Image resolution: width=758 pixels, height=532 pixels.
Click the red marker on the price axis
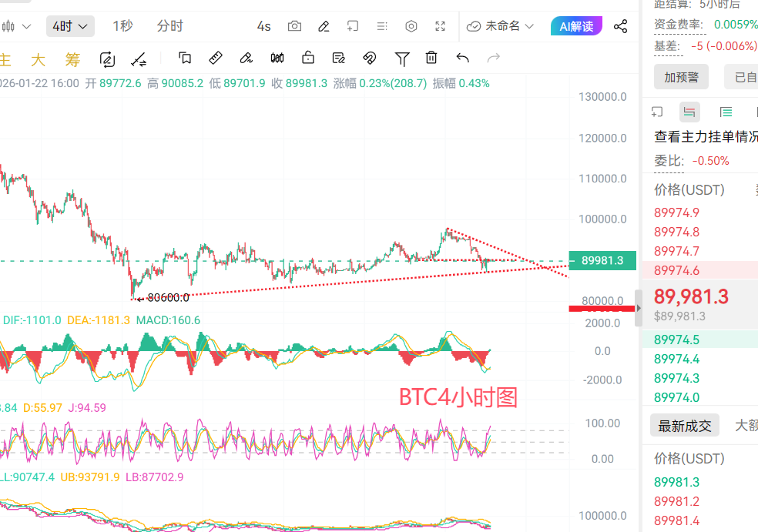602,309
